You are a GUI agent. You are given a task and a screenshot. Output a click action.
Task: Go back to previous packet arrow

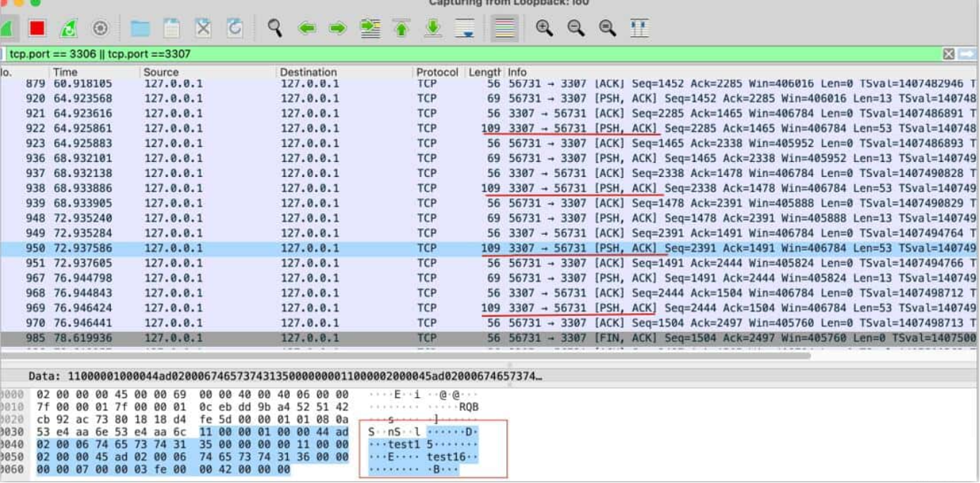click(x=307, y=28)
